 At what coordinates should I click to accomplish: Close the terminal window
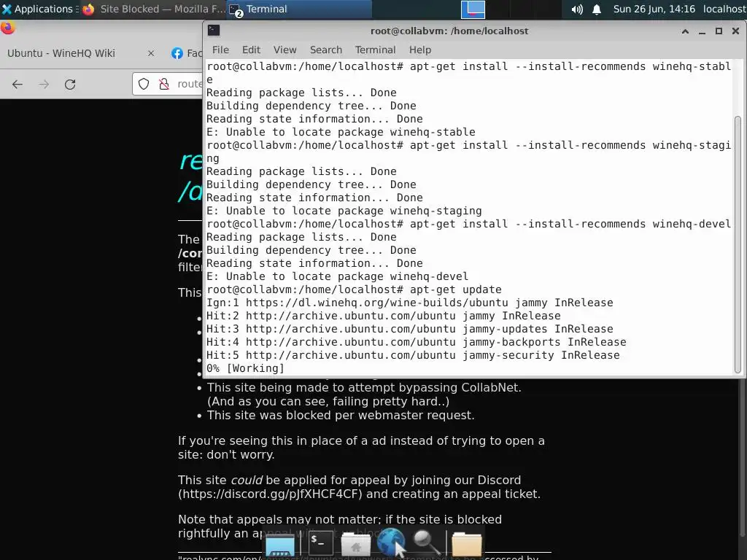pos(735,31)
